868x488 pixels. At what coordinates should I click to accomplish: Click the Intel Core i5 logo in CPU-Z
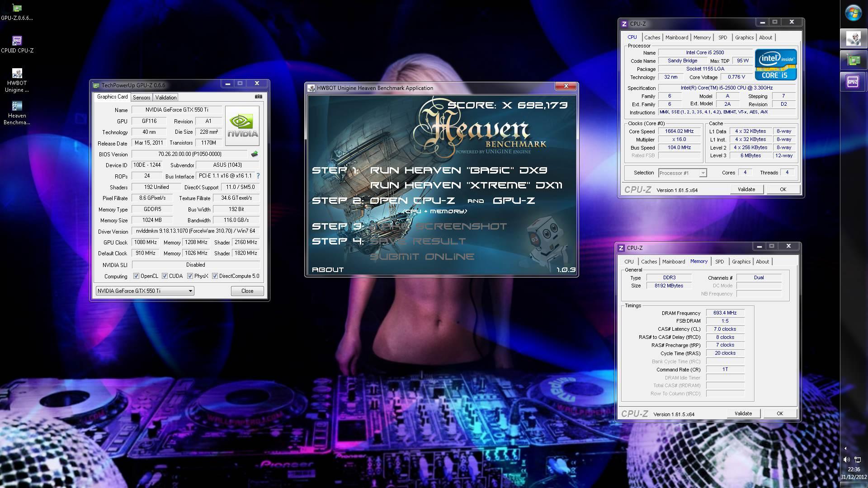pyautogui.click(x=776, y=65)
